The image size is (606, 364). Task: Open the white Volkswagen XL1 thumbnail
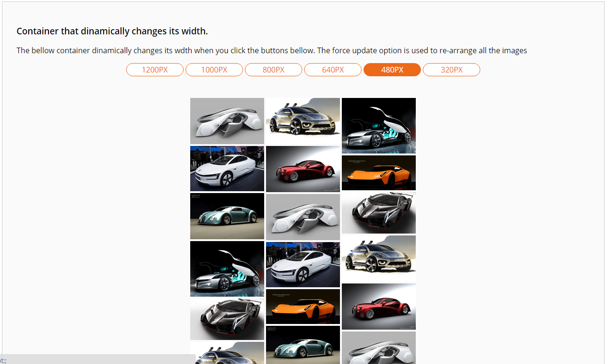tap(227, 168)
